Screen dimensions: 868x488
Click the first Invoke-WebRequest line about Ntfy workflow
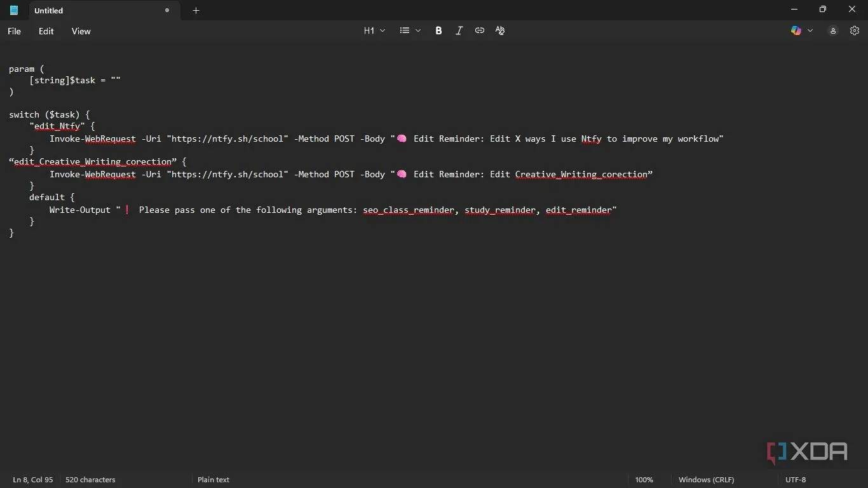click(x=386, y=139)
